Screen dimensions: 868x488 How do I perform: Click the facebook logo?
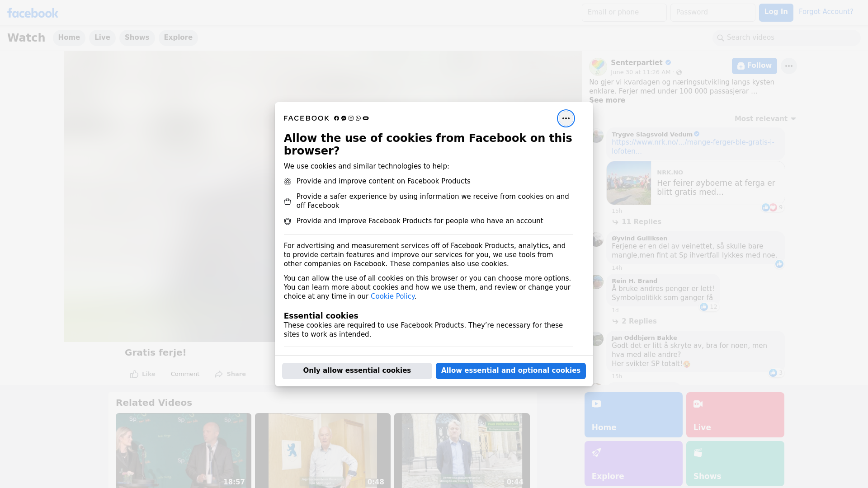click(x=33, y=13)
